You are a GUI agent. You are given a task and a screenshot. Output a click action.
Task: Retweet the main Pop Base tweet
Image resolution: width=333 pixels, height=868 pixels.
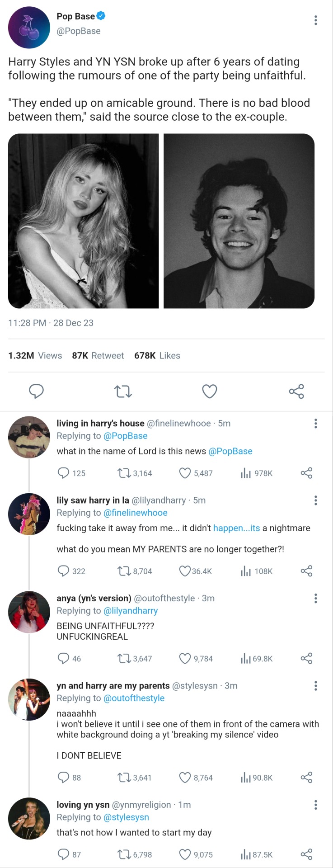click(x=123, y=391)
